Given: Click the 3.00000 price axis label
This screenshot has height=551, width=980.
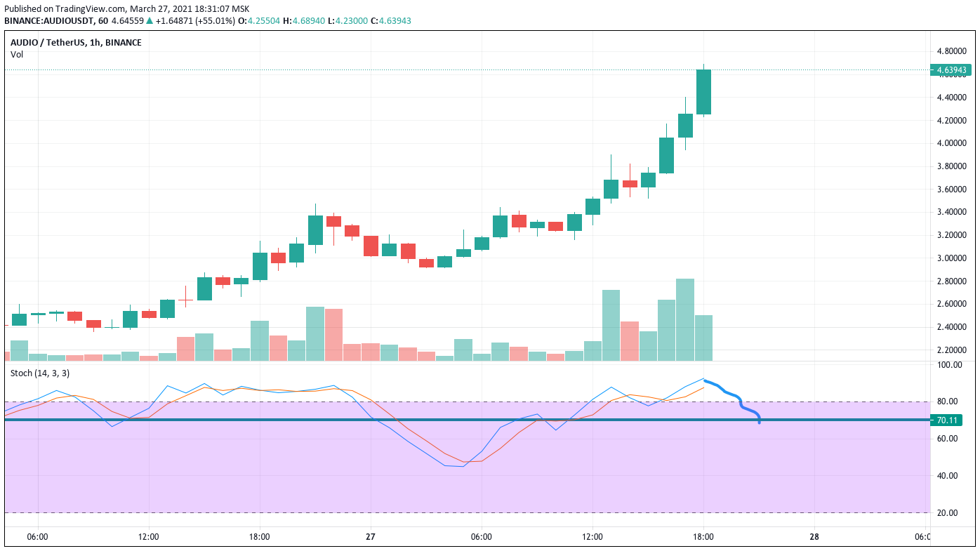Looking at the screenshot, I should 951,258.
